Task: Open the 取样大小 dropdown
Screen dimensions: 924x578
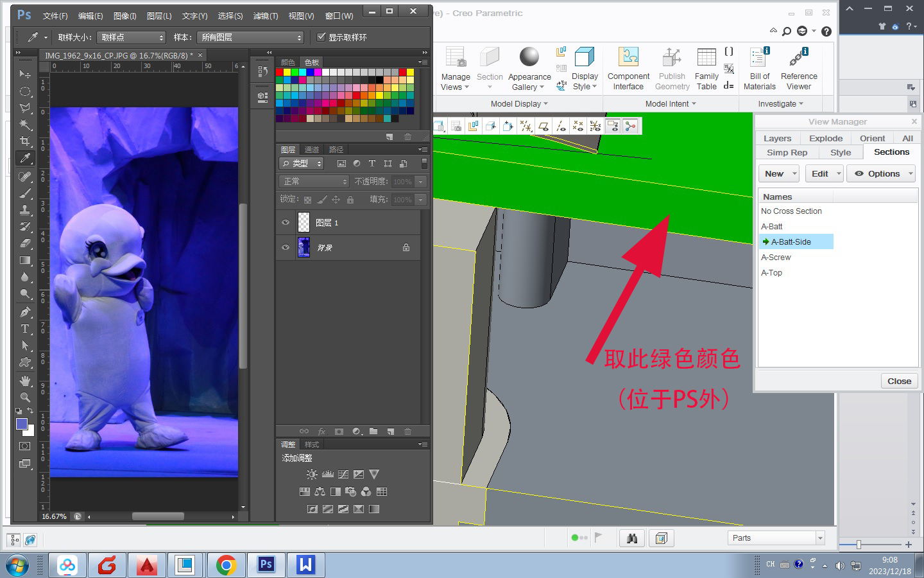Action: coord(132,37)
